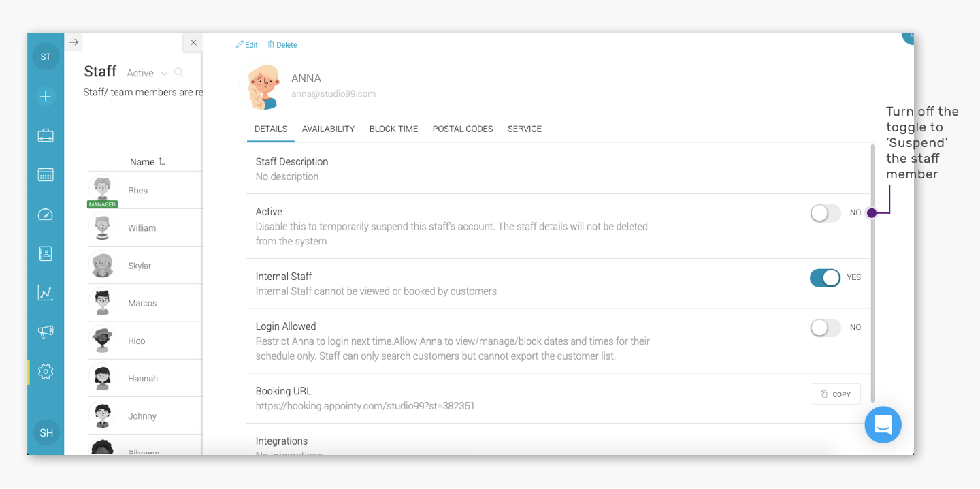The width and height of the screenshot is (980, 489).
Task: Click the Staff Description 'No description' text
Action: pyautogui.click(x=287, y=176)
